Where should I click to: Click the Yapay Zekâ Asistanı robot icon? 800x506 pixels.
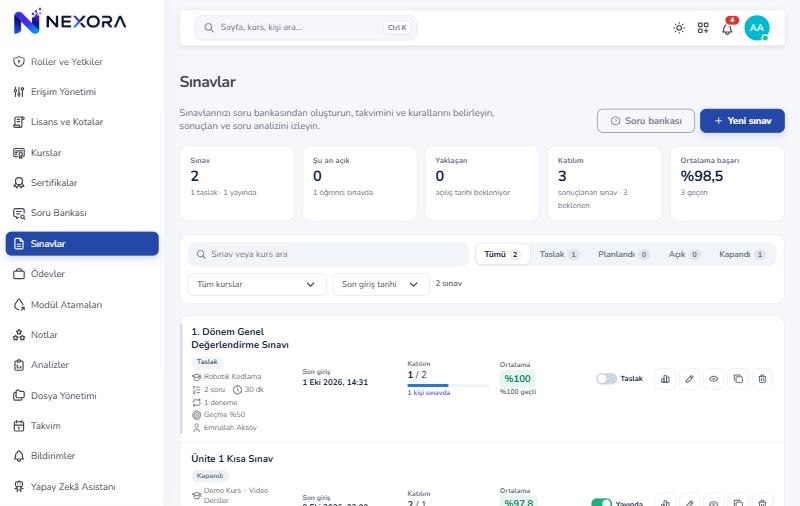tap(19, 487)
